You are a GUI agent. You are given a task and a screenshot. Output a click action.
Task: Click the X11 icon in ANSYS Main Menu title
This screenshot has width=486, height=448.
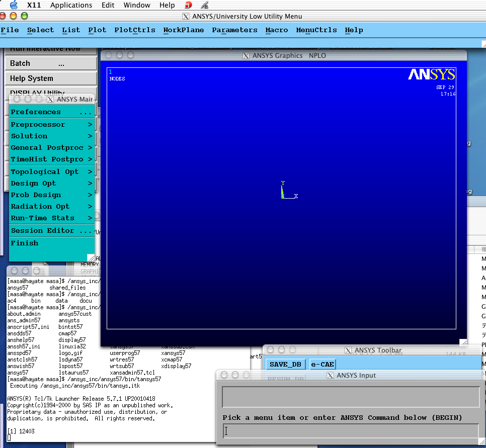(50, 100)
